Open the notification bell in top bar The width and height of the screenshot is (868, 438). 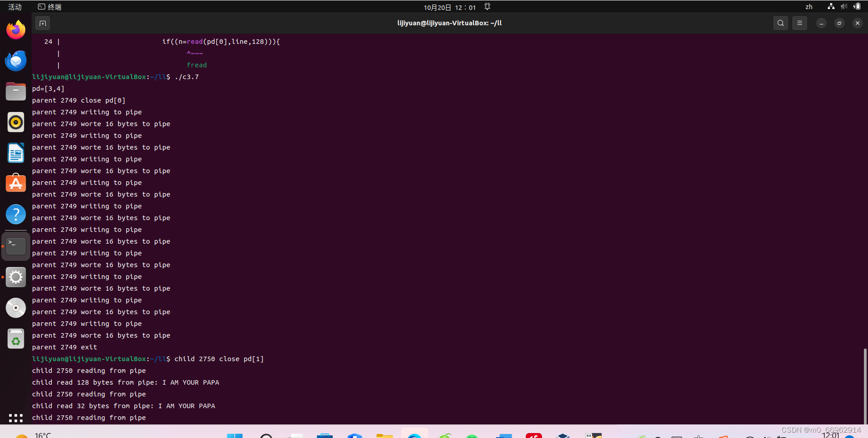(487, 7)
